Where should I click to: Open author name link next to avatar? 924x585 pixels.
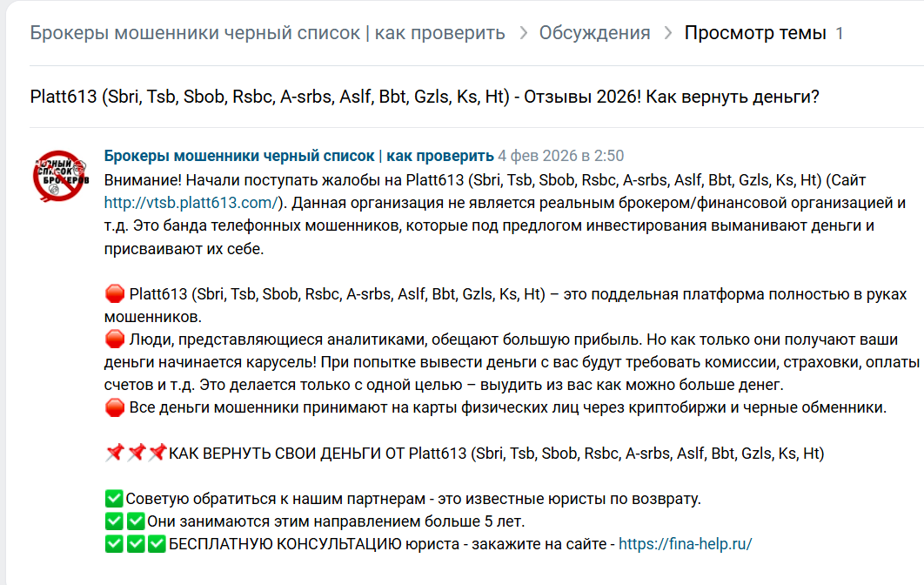click(298, 156)
